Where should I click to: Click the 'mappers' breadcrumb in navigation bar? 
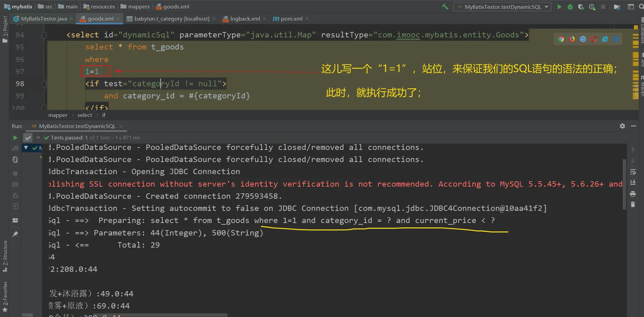click(x=139, y=7)
